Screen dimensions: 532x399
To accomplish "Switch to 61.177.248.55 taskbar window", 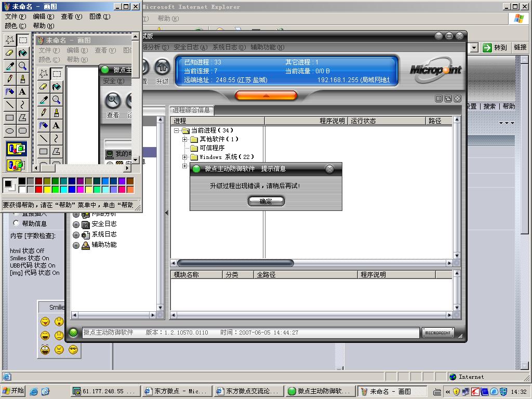I will point(105,391).
